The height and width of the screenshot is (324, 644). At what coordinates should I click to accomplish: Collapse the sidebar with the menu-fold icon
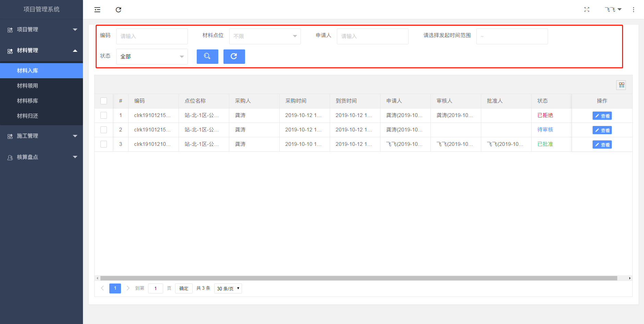point(97,10)
